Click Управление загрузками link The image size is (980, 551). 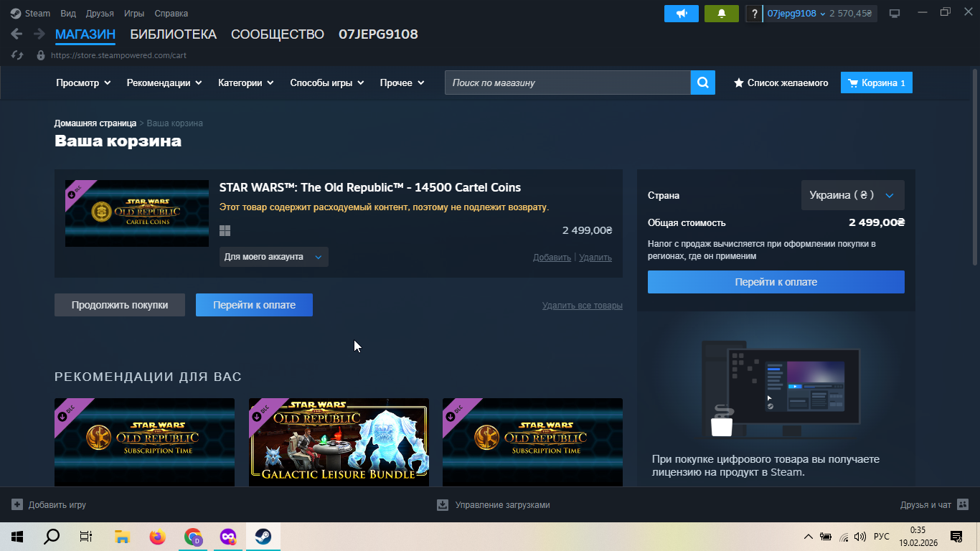(x=502, y=505)
